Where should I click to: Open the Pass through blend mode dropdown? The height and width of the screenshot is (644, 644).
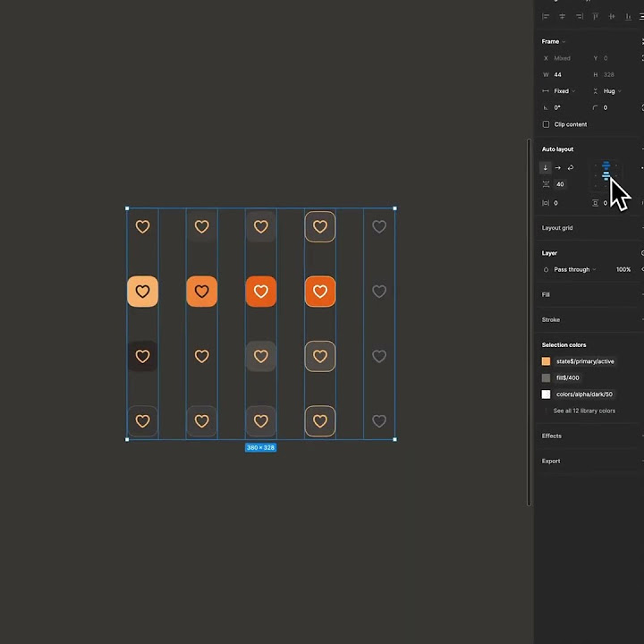(x=574, y=269)
